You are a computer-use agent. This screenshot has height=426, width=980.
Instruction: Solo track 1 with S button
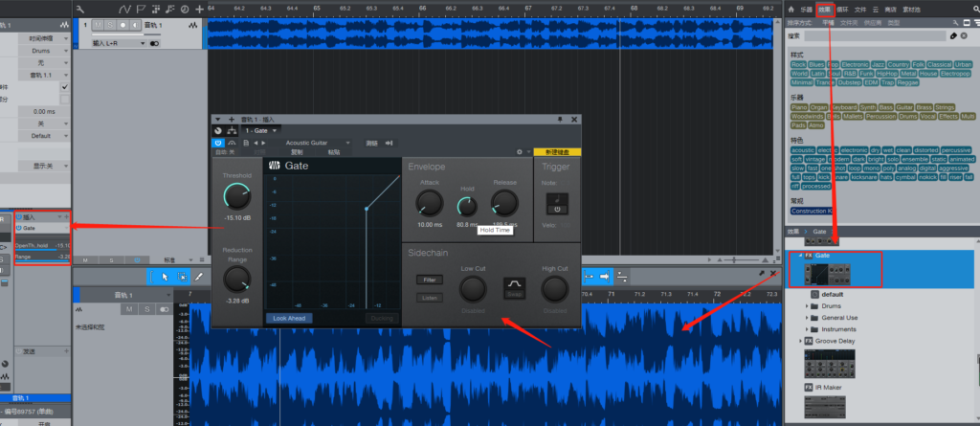coord(110,24)
